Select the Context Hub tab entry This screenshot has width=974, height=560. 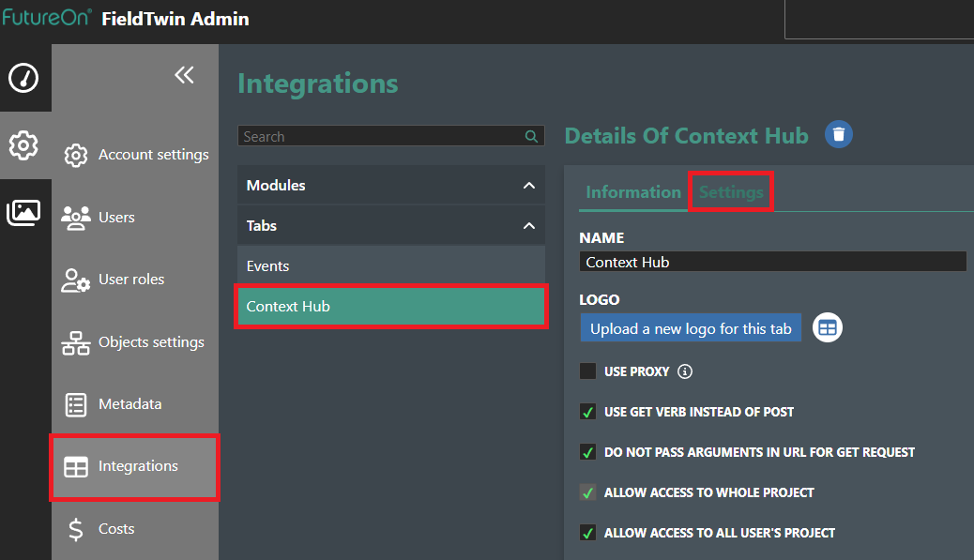[x=390, y=306]
